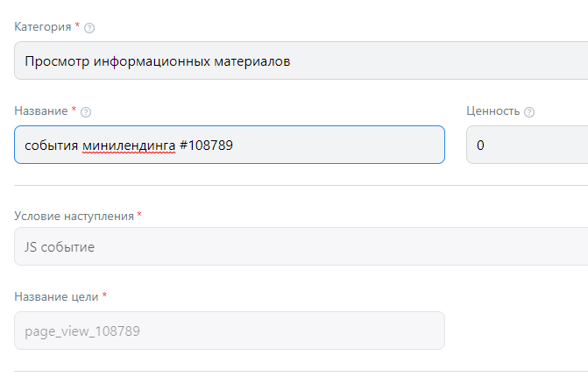Click on #108789 in the name field
This screenshot has height=384, width=588.
point(207,146)
